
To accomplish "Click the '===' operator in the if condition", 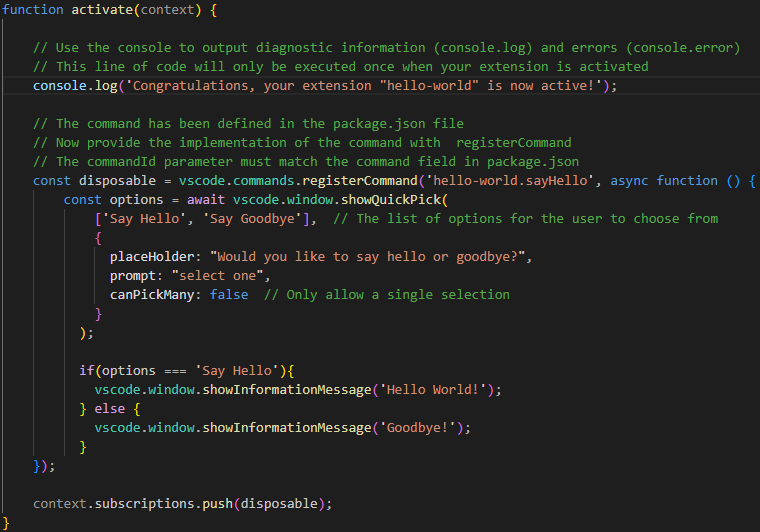I will [175, 371].
